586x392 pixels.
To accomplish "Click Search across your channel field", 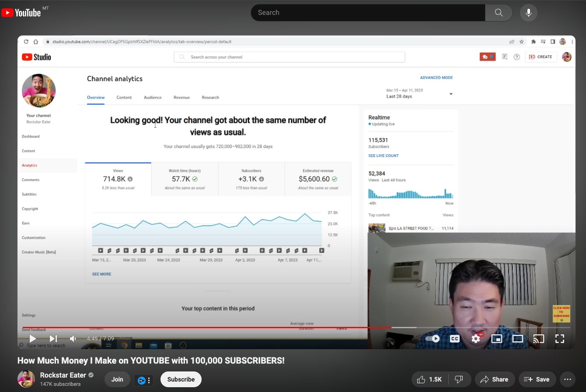I will click(290, 57).
